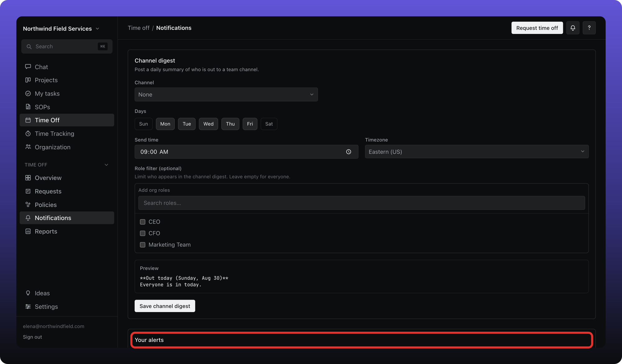Click the Ideas lightbulb icon
The height and width of the screenshot is (364, 622).
[x=28, y=293]
